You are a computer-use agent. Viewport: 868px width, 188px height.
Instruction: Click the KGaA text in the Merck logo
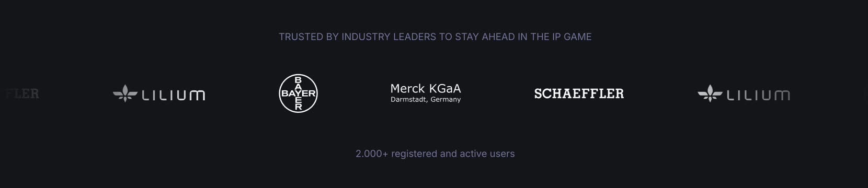click(x=445, y=88)
